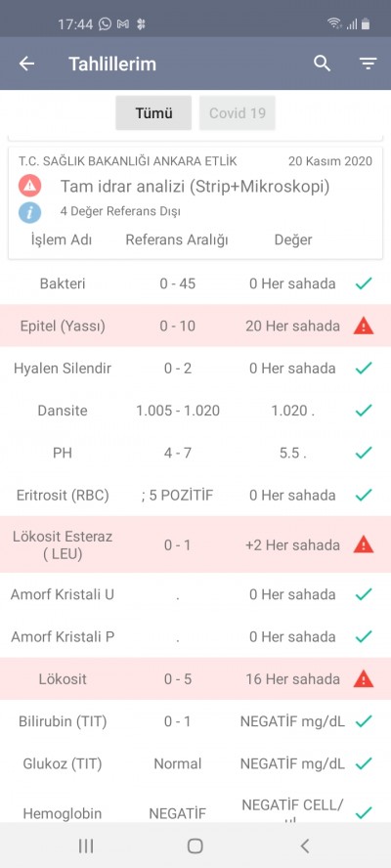This screenshot has height=868, width=391.
Task: Tap the blue info icon
Action: (x=29, y=211)
